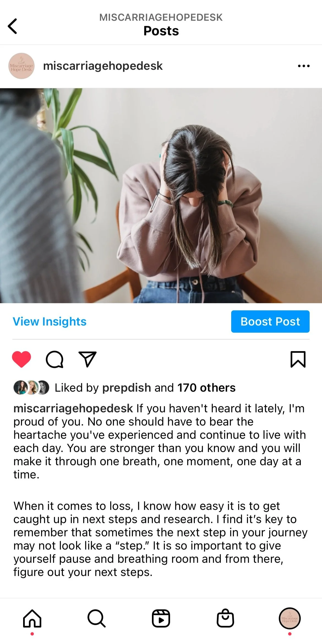This screenshot has width=322, height=644.
Task: Share the post with paper plane icon
Action: click(x=88, y=359)
